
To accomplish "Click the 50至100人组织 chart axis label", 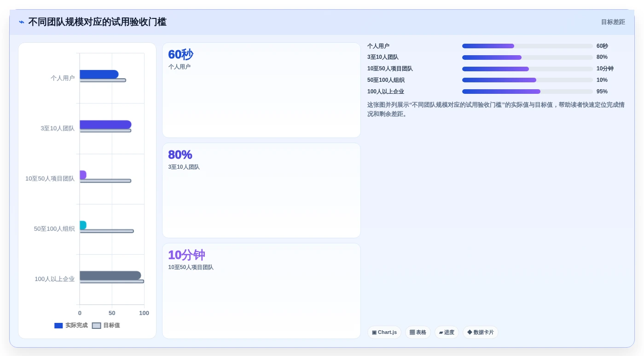I will [54, 229].
